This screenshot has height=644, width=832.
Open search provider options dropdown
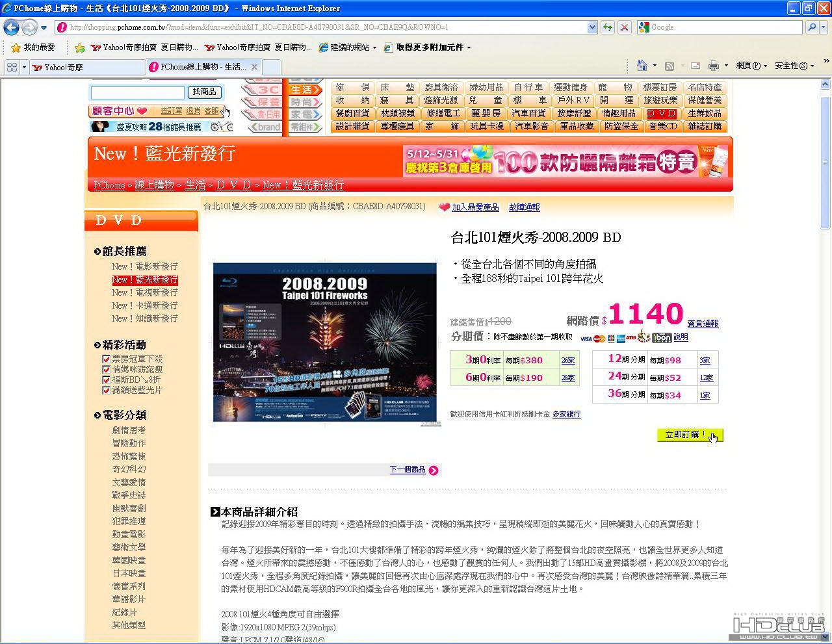point(823,27)
